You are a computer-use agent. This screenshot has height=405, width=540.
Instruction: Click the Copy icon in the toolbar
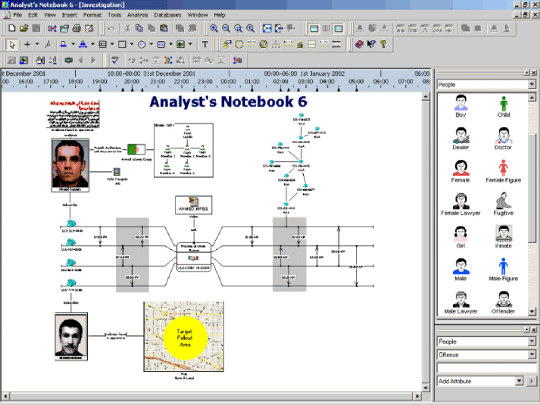click(139, 28)
